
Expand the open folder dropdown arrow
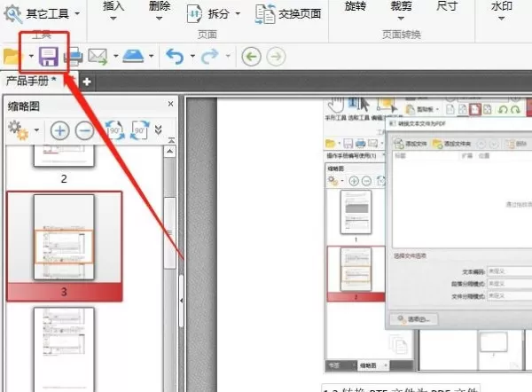[31, 56]
